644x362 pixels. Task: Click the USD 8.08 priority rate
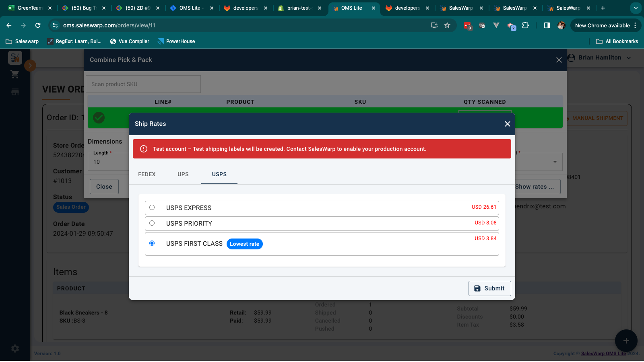[485, 223]
